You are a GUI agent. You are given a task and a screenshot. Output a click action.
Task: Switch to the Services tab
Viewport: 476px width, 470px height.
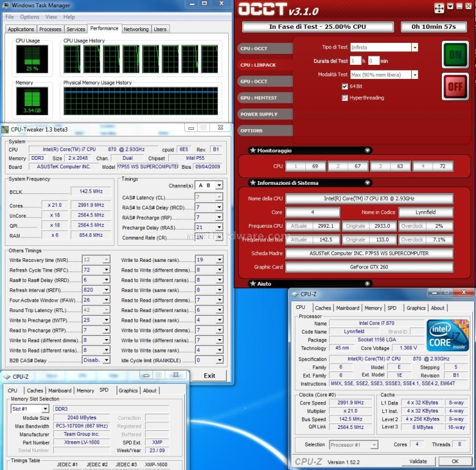coord(76,29)
